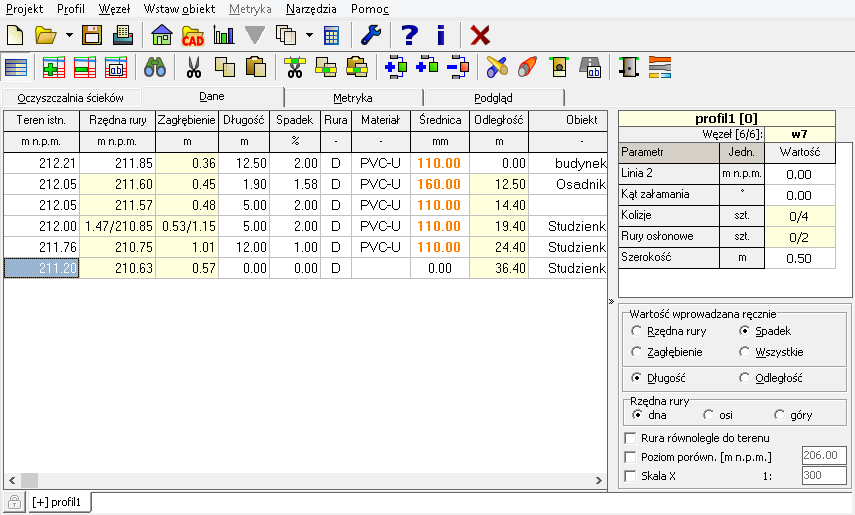Create a new project with the blank page icon

(15, 35)
